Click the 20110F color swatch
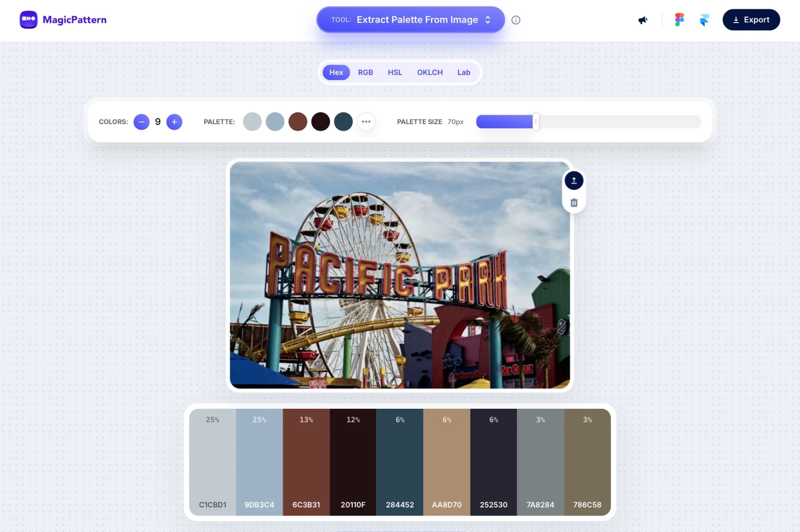 pos(353,462)
